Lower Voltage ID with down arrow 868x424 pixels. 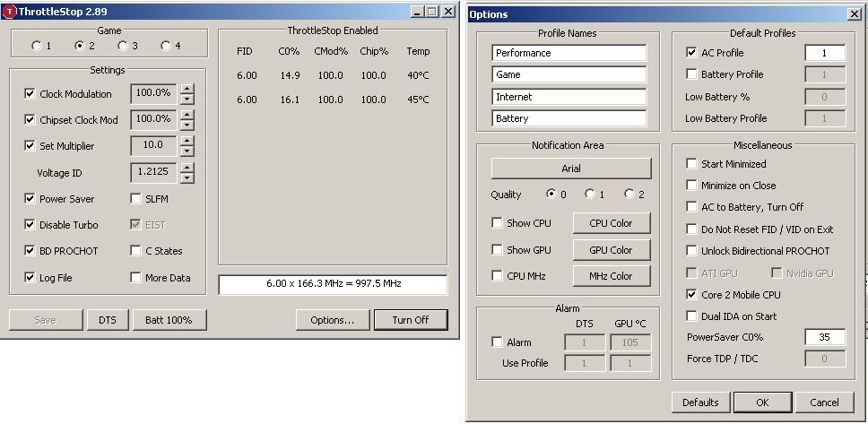187,177
